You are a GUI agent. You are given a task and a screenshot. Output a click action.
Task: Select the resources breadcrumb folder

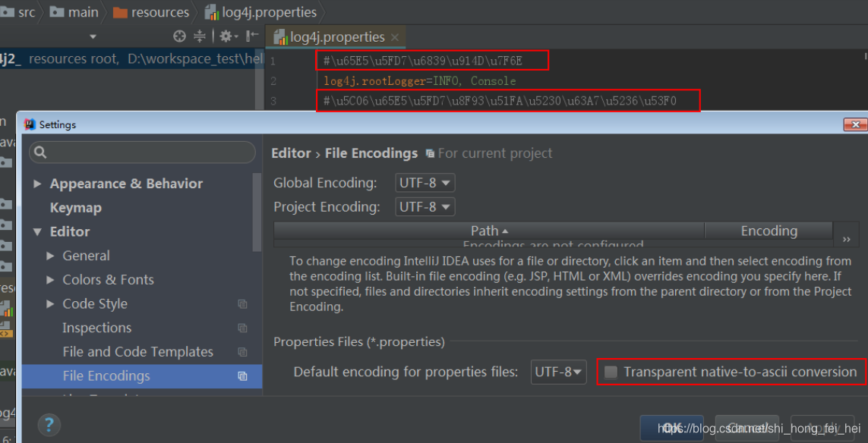pos(151,11)
